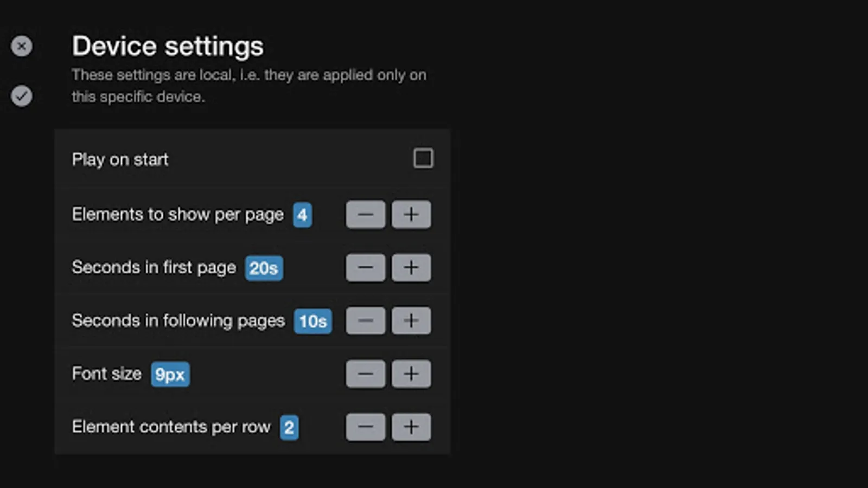Click the 20s first page value badge
This screenshot has height=488, width=868.
coord(264,268)
